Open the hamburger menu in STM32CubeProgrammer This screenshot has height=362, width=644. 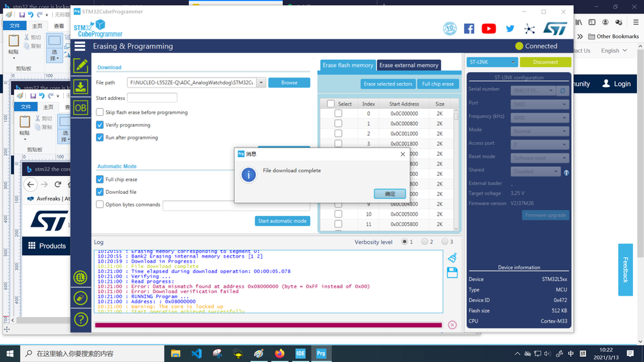pyautogui.click(x=80, y=46)
